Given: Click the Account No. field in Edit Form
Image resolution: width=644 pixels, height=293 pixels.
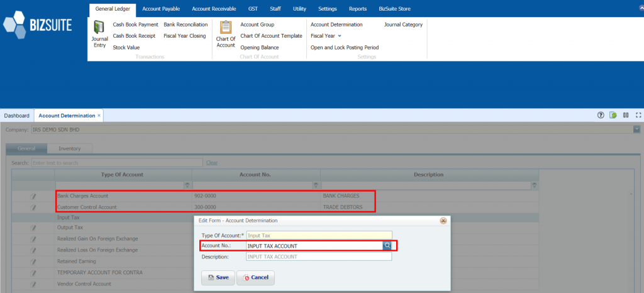Looking at the screenshot, I should [x=314, y=246].
